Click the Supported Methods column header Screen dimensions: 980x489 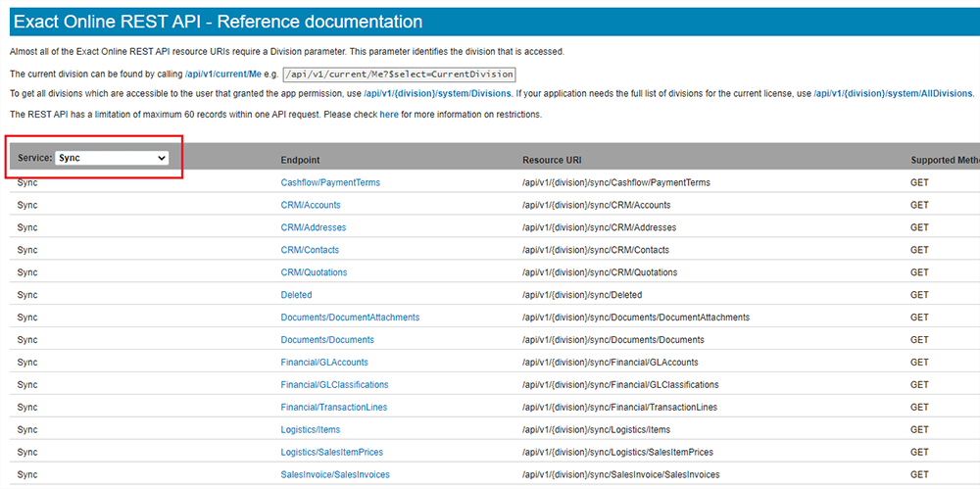(x=945, y=161)
